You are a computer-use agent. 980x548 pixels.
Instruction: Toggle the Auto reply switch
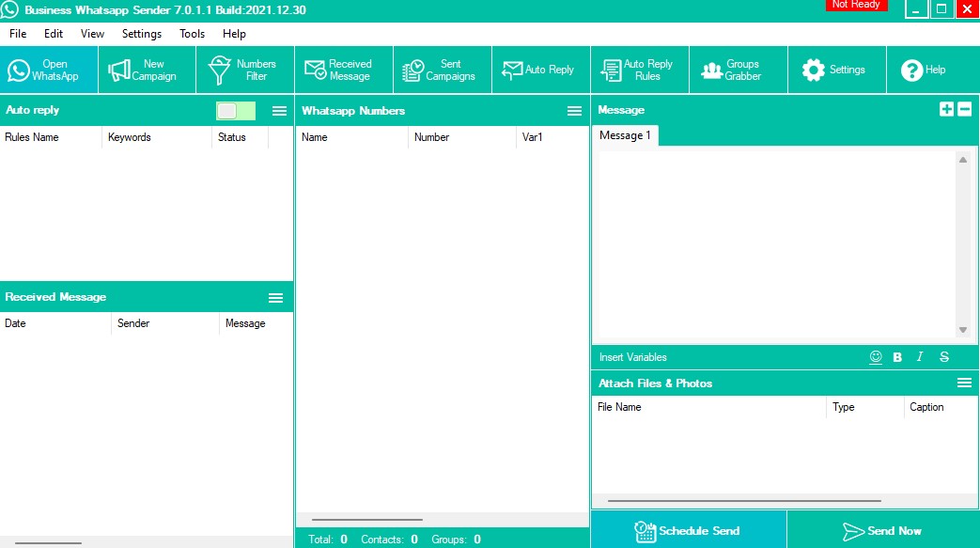pos(235,111)
